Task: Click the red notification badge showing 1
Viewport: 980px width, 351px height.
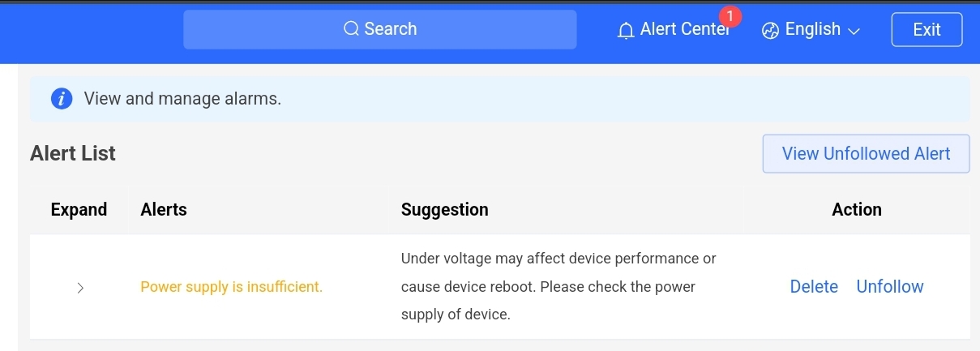Action: click(730, 16)
